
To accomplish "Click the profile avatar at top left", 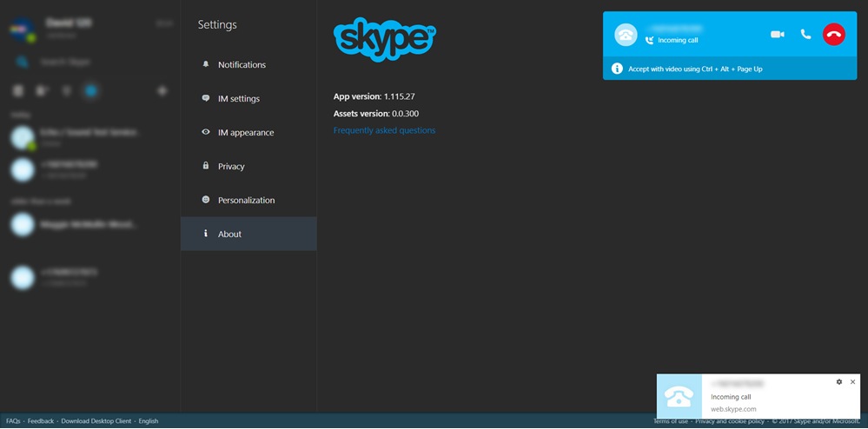I will coord(23,29).
